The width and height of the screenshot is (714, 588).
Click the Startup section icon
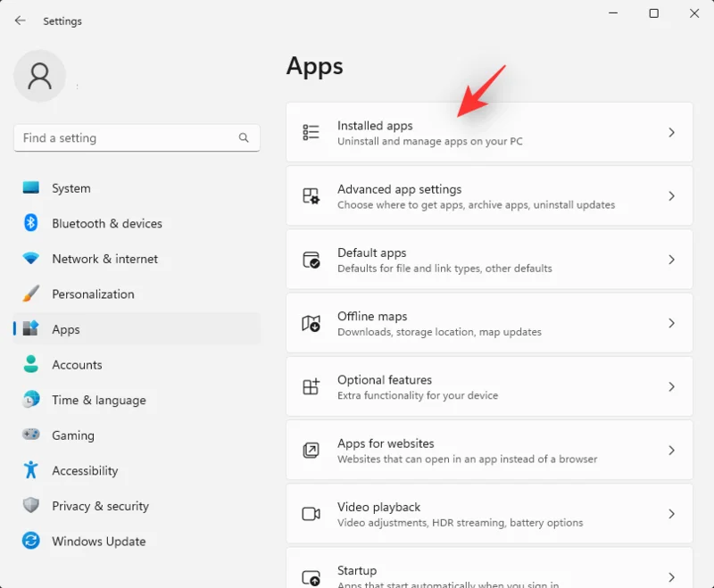pos(311,576)
